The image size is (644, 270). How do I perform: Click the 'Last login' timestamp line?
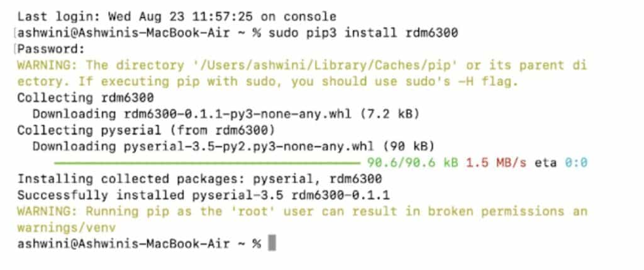point(176,16)
